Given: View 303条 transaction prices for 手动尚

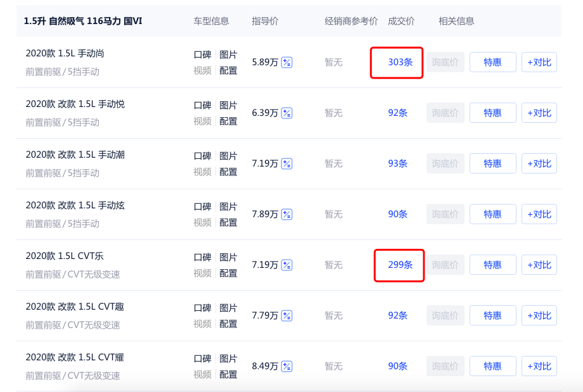Looking at the screenshot, I should (x=400, y=62).
